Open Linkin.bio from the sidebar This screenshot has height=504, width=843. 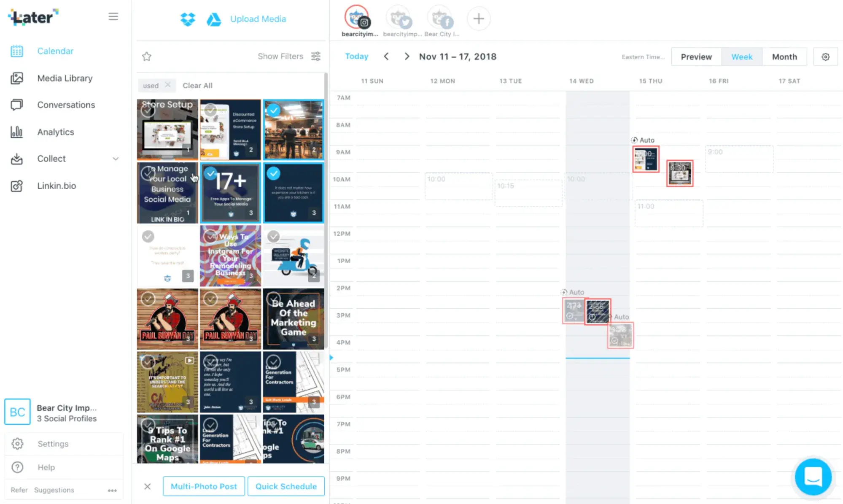[x=57, y=186]
